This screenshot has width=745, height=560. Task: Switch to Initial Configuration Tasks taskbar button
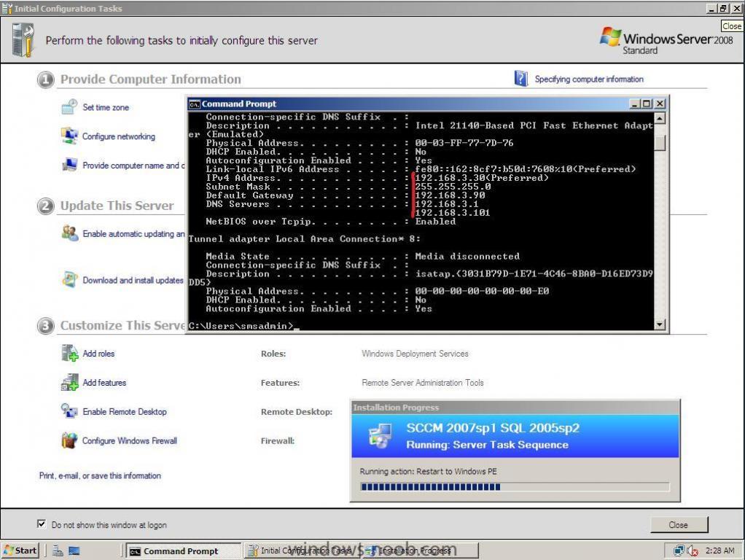coord(302,551)
